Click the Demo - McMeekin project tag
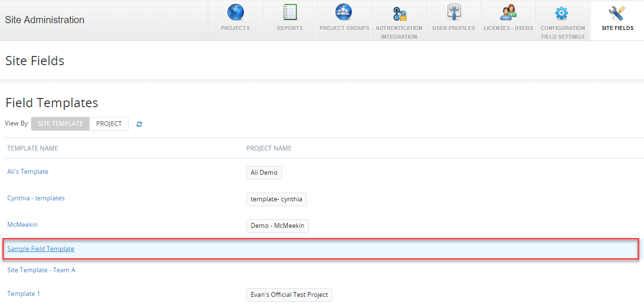Image resolution: width=644 pixels, height=307 pixels. tap(277, 226)
